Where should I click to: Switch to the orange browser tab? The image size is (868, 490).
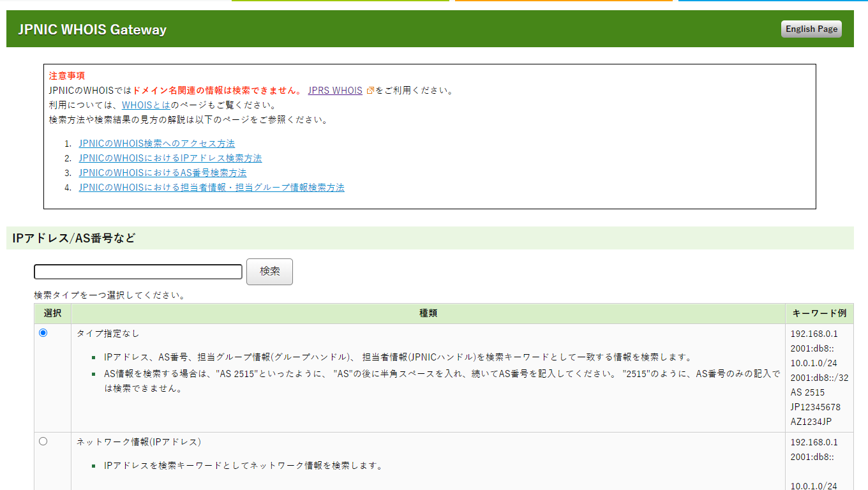563,2
